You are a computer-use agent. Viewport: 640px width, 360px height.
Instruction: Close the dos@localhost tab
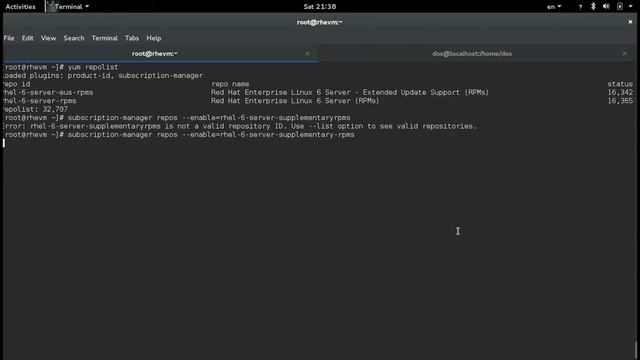(624, 53)
